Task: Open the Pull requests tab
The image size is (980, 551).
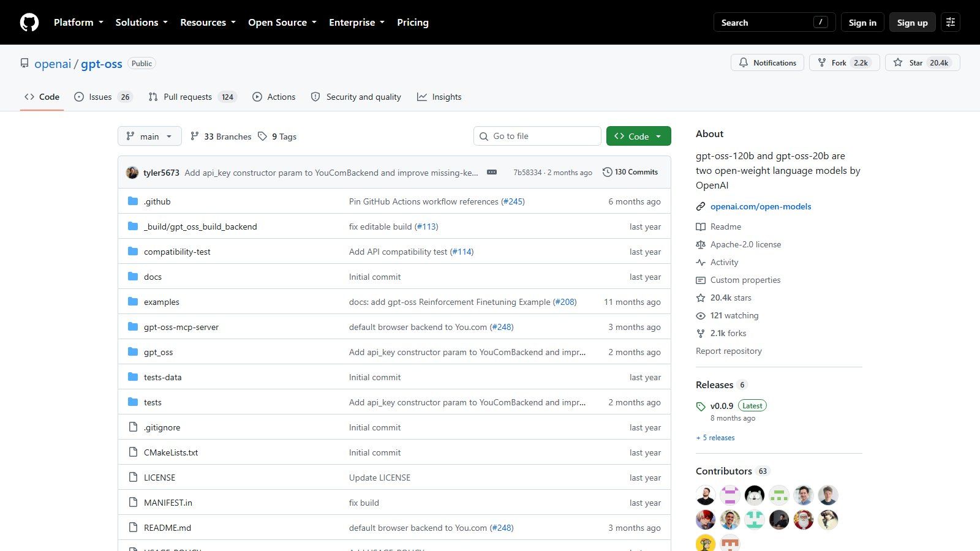Action: point(192,97)
